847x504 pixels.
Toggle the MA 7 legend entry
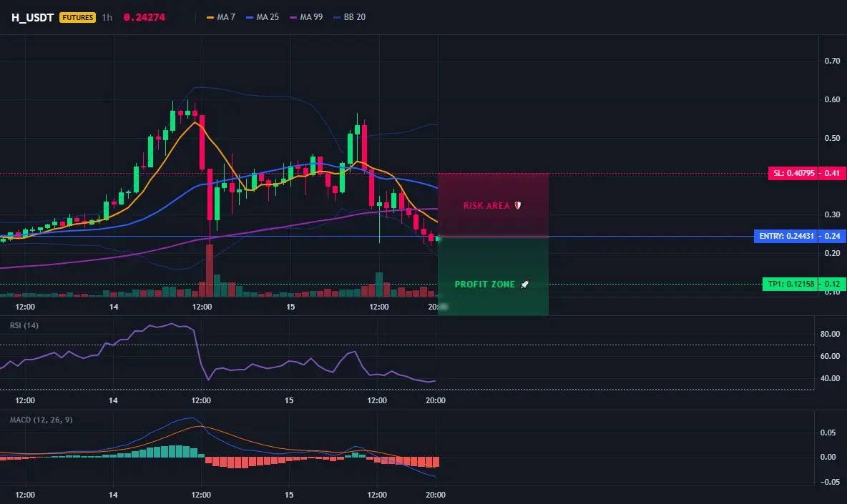pos(221,17)
